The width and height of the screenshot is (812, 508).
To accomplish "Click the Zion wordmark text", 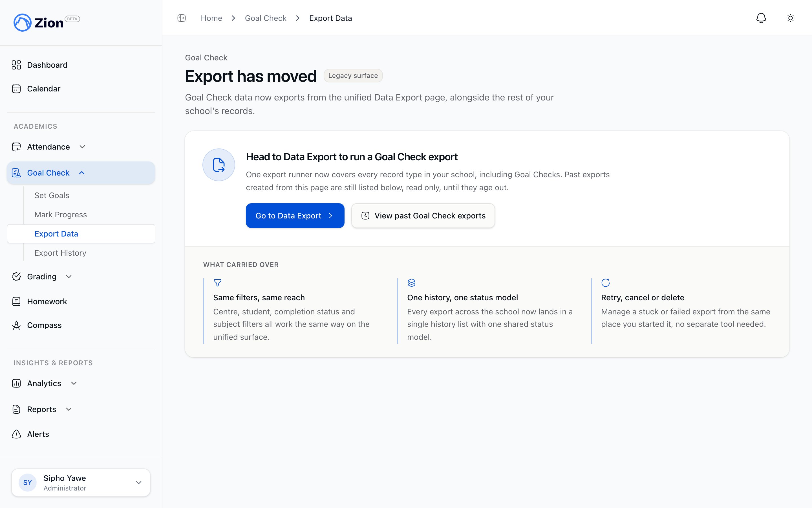I will point(49,23).
